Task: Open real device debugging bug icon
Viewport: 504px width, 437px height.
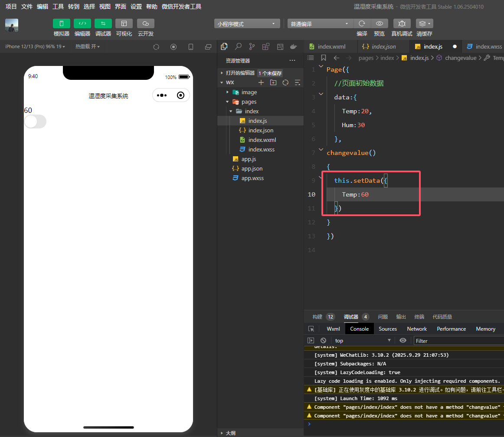Action: pyautogui.click(x=402, y=23)
